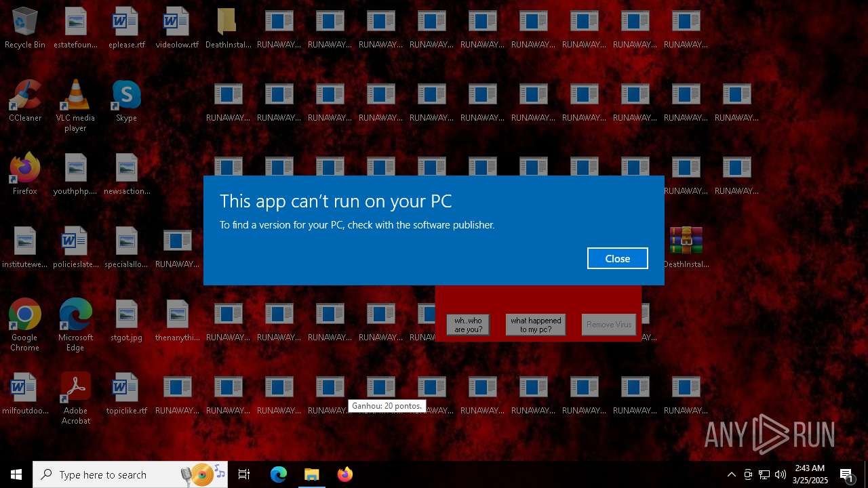Select the specialallo... image file icon

pos(126,247)
